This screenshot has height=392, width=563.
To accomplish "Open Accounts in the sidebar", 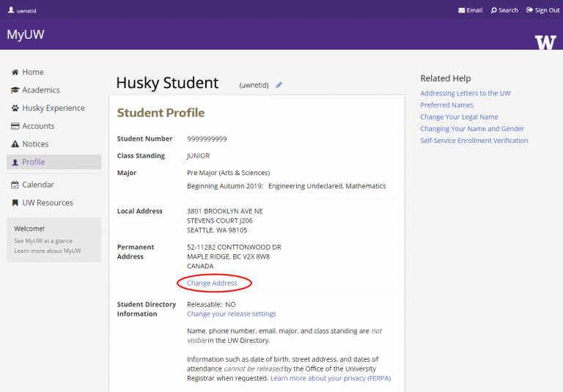I will tap(38, 126).
